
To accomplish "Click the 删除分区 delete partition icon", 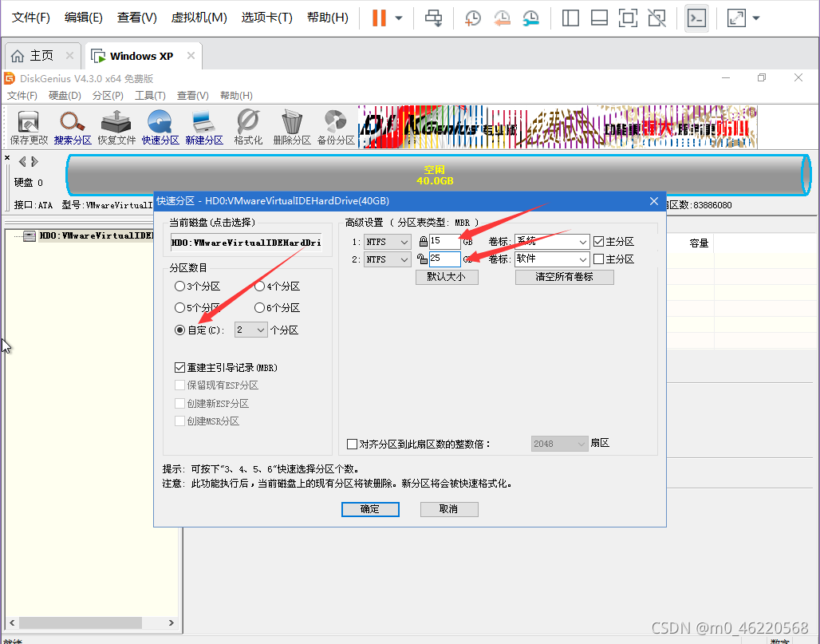I will pos(291,124).
